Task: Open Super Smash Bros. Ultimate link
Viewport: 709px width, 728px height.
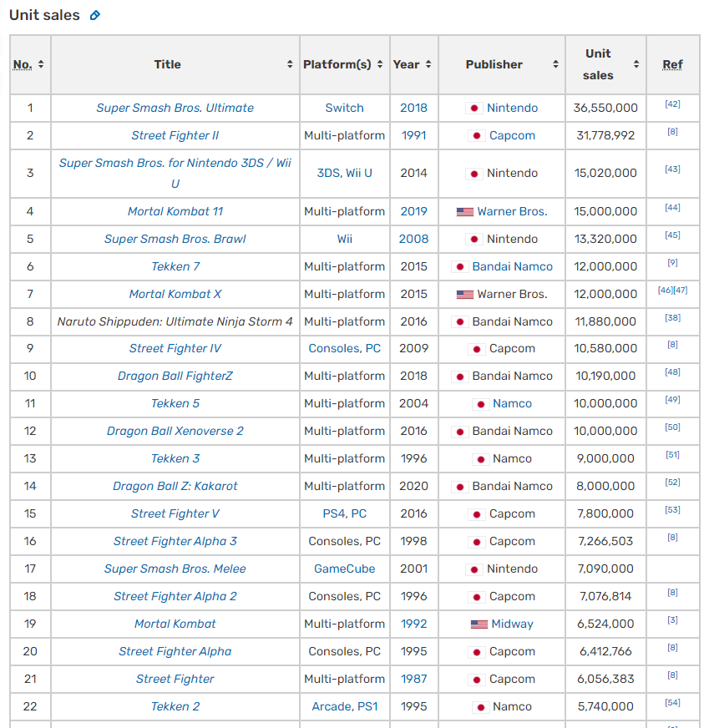Action: point(175,108)
